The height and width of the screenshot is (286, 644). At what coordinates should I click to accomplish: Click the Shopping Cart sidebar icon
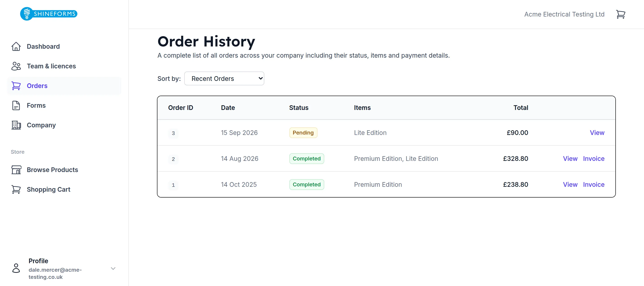[16, 189]
